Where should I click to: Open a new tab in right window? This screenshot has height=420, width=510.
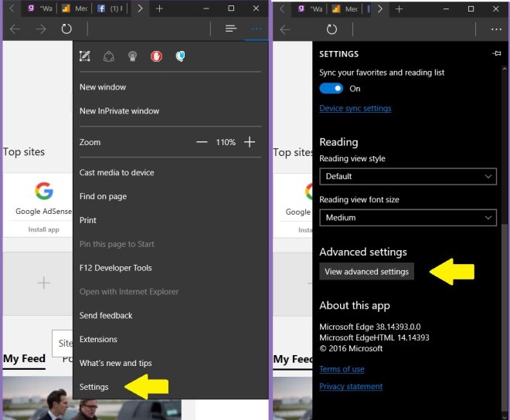pyautogui.click(x=399, y=9)
